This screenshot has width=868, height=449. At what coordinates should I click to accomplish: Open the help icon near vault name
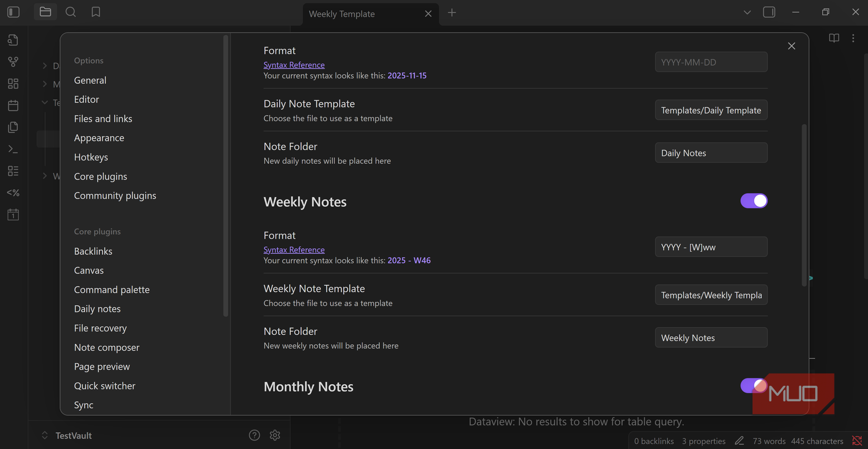pos(255,435)
